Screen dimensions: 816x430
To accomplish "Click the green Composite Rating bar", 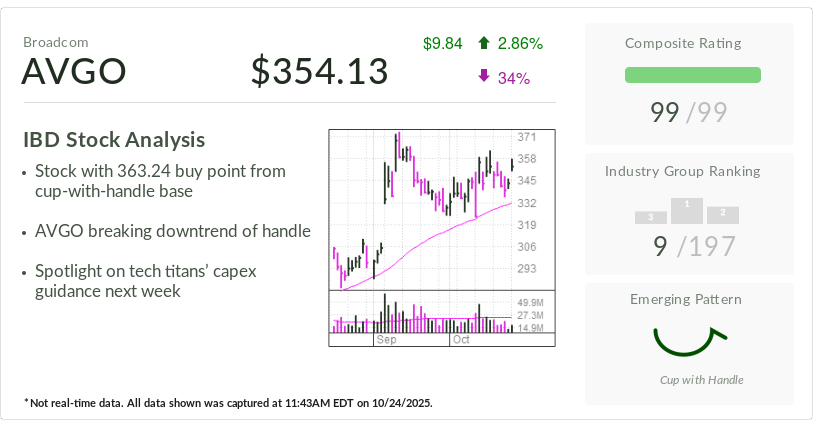I will tap(692, 75).
